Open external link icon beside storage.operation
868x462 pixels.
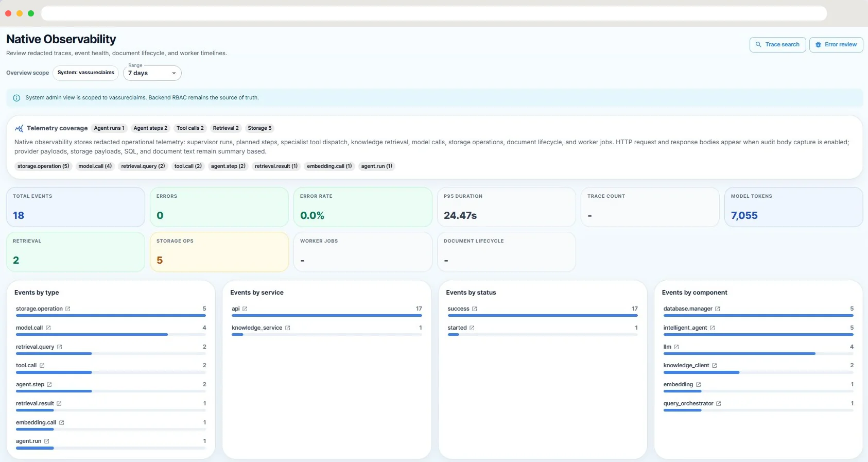tap(68, 309)
